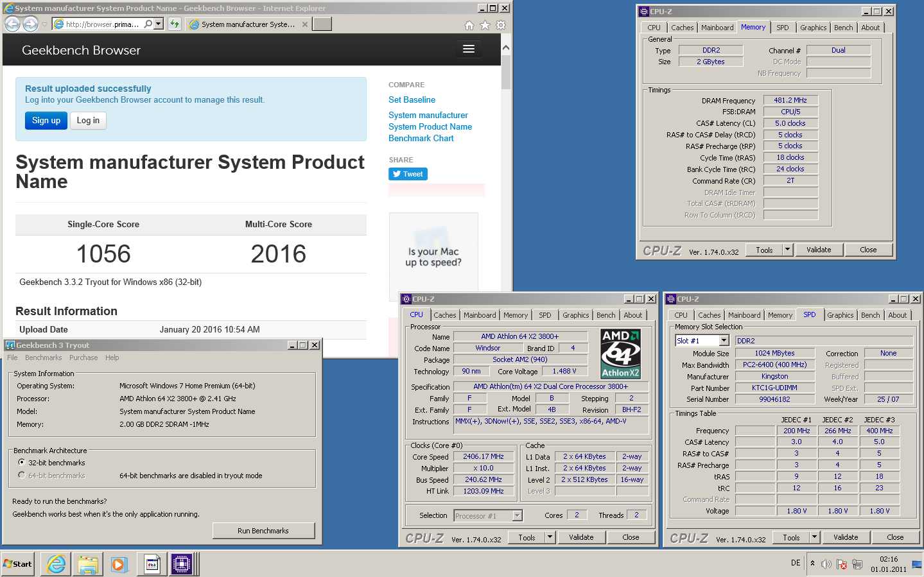This screenshot has width=924, height=577.
Task: Click DE language indicator in taskbar
Action: tap(796, 563)
